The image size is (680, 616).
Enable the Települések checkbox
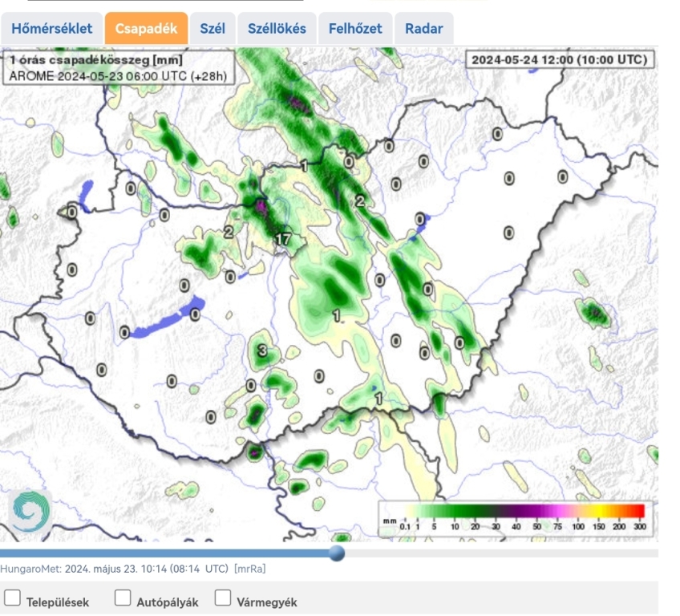click(x=13, y=598)
